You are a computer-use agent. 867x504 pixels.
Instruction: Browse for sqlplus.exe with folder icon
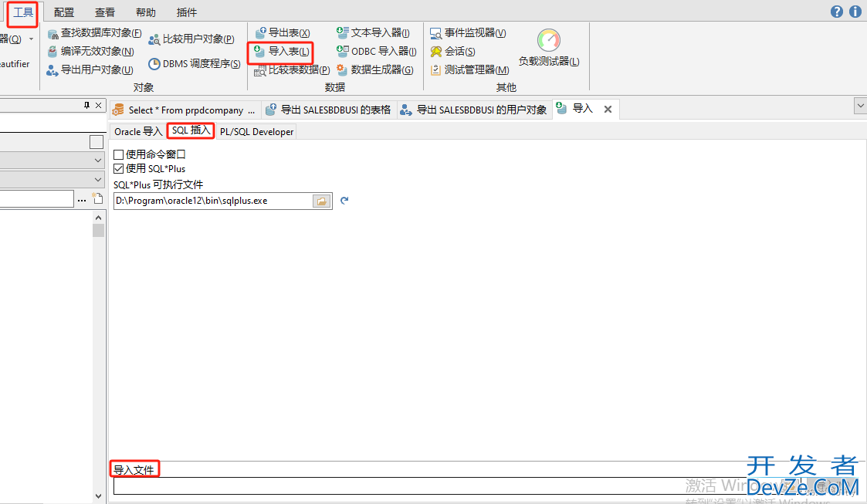coord(321,201)
